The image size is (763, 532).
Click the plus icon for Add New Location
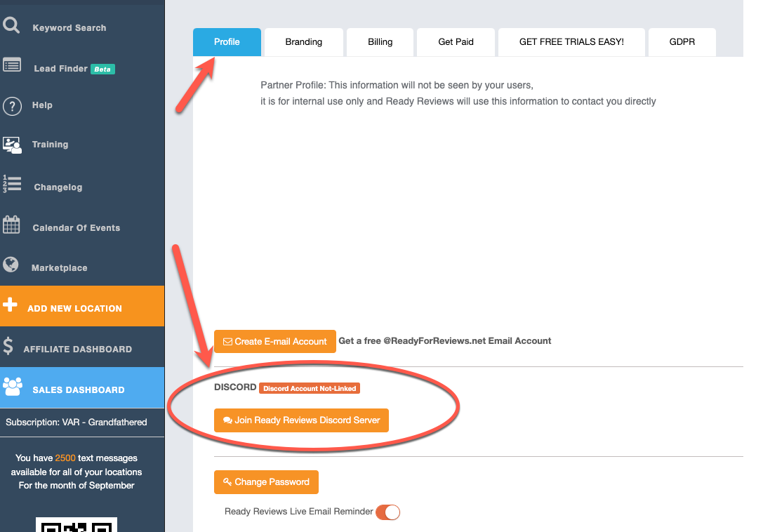(10, 305)
